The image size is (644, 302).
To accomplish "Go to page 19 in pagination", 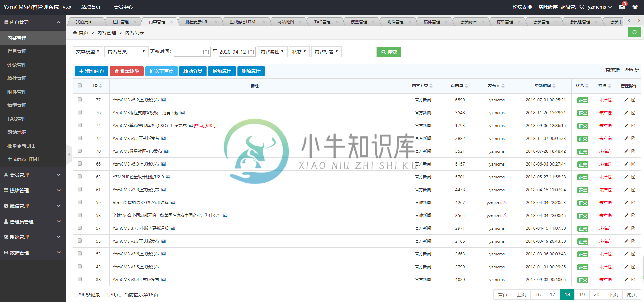I will coord(582,295).
